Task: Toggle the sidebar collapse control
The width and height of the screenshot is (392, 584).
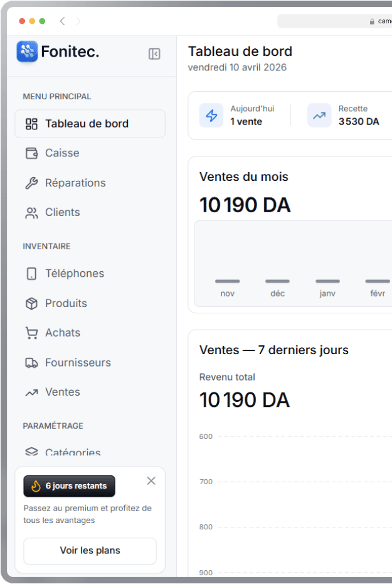Action: pos(153,53)
